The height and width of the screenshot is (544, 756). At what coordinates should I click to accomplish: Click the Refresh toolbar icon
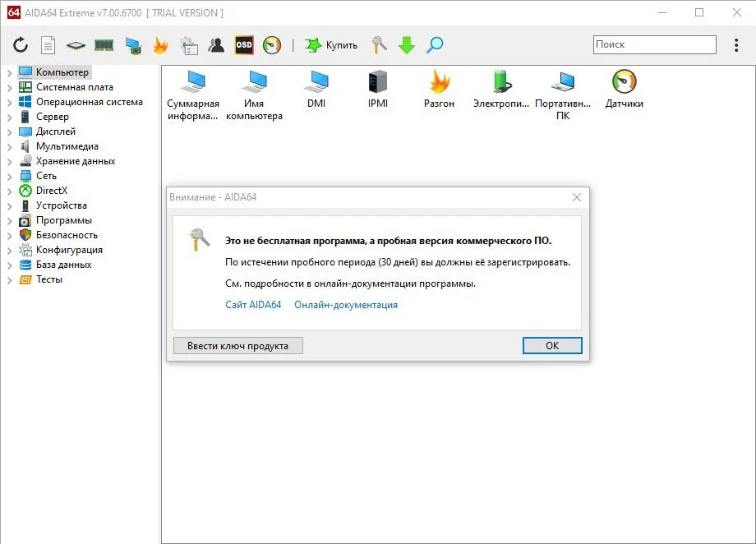point(21,45)
